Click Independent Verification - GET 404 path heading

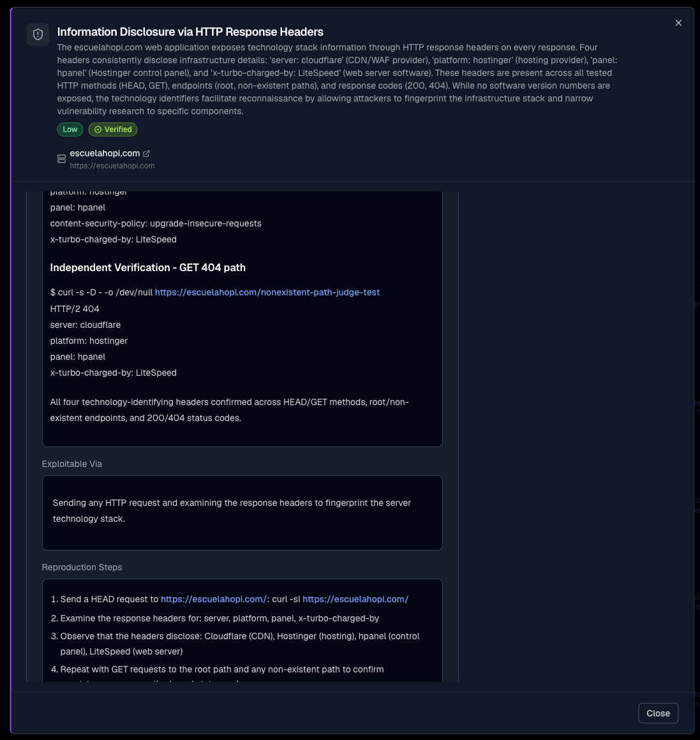(148, 267)
